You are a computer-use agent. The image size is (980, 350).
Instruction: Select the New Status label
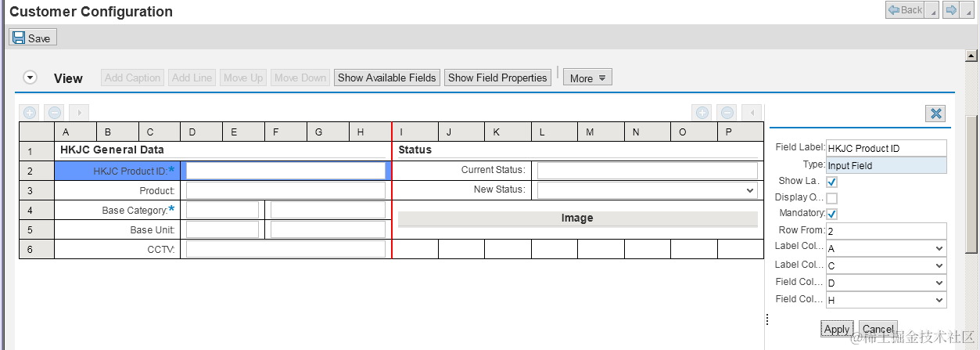(500, 189)
